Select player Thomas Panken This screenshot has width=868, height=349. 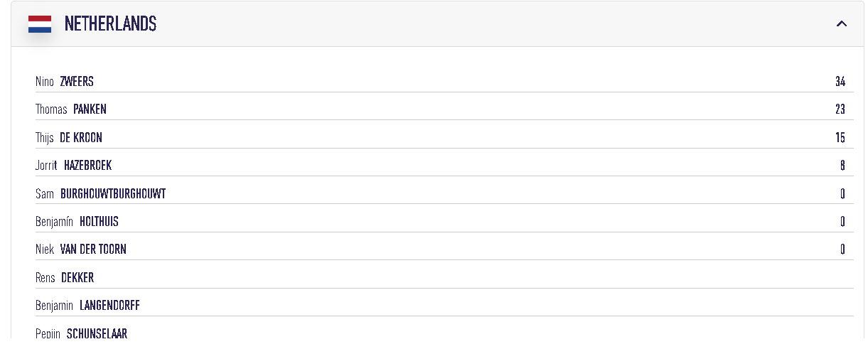(x=71, y=109)
